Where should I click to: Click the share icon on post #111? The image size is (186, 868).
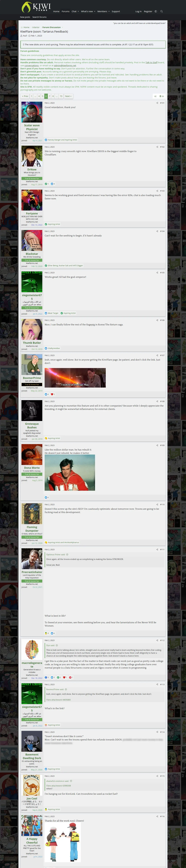(157, 549)
